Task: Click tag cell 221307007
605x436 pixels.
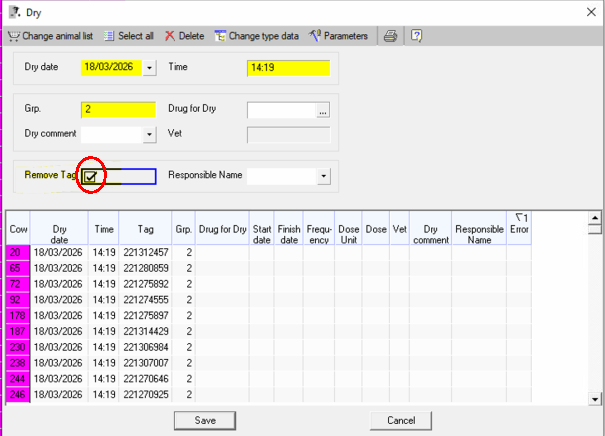Action: 145,363
